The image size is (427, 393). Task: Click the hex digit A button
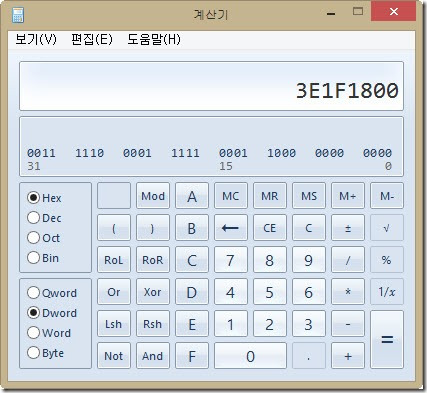point(192,196)
